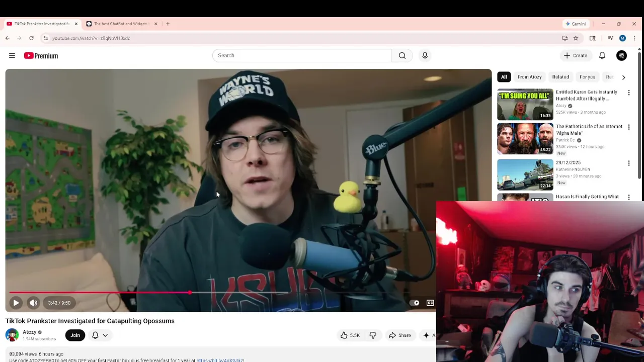Image resolution: width=644 pixels, height=362 pixels.
Task: Open Chrome profile M avatar
Action: coord(622,38)
